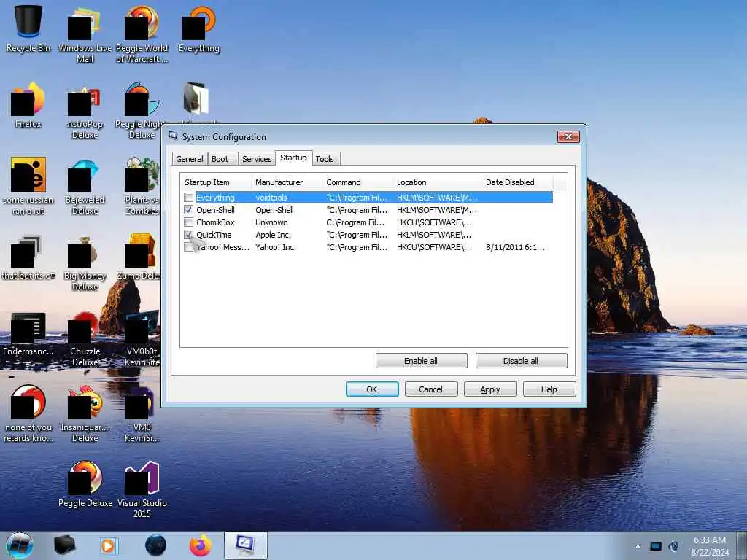The image size is (747, 560).
Task: Select Bejeweled Deluxe desktop icon
Action: (x=85, y=187)
